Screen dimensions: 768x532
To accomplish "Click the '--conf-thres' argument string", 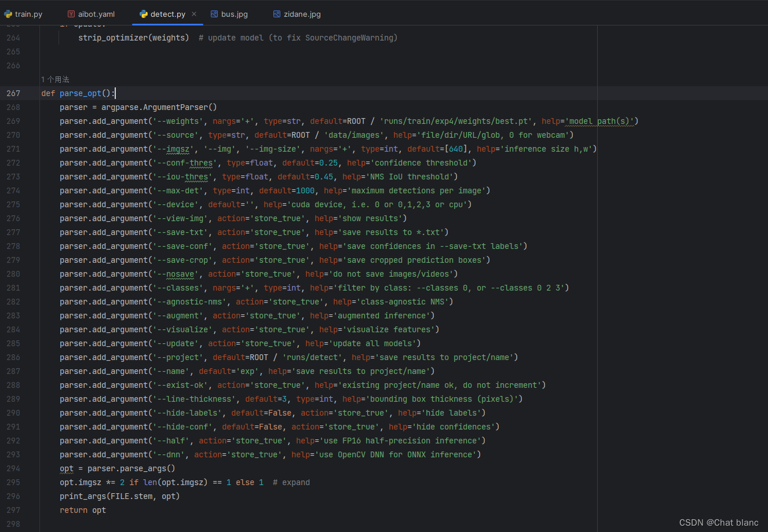I will pos(185,163).
